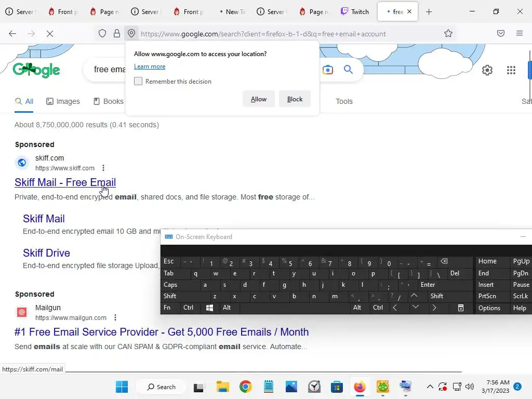Go back using the browser back arrow
This screenshot has width=532, height=399.
tap(12, 34)
